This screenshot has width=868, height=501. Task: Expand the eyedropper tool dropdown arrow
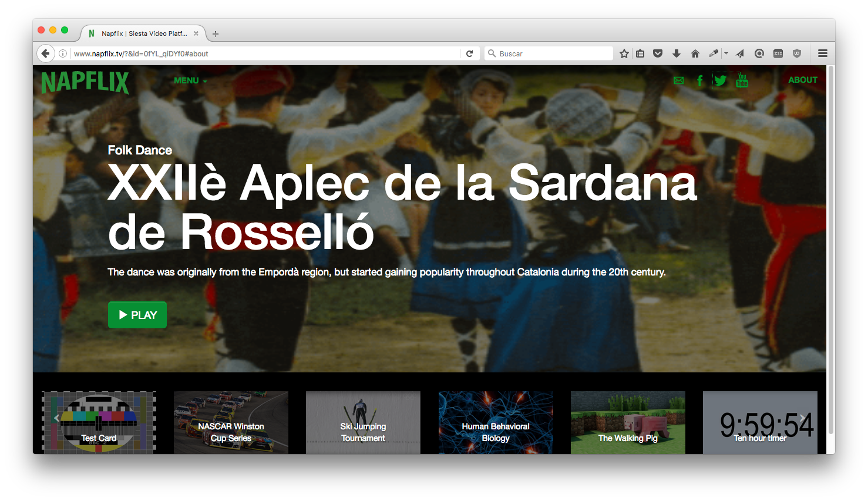[x=726, y=53]
